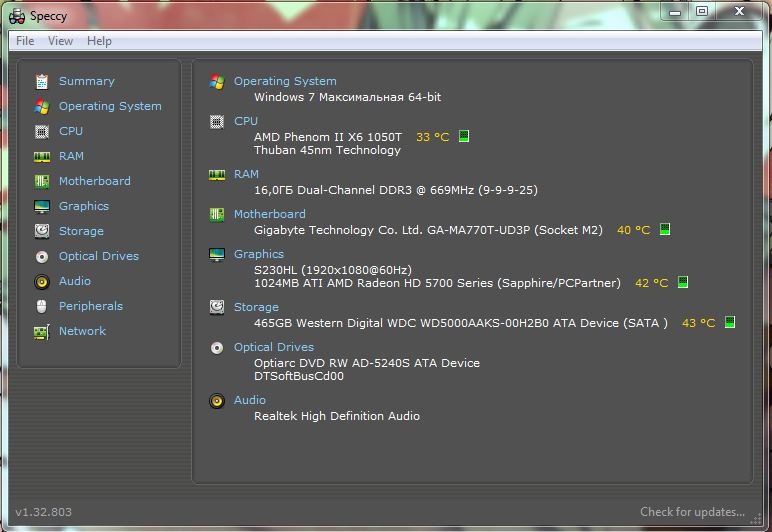
Task: Click Audio heading link in summary
Action: tap(250, 400)
